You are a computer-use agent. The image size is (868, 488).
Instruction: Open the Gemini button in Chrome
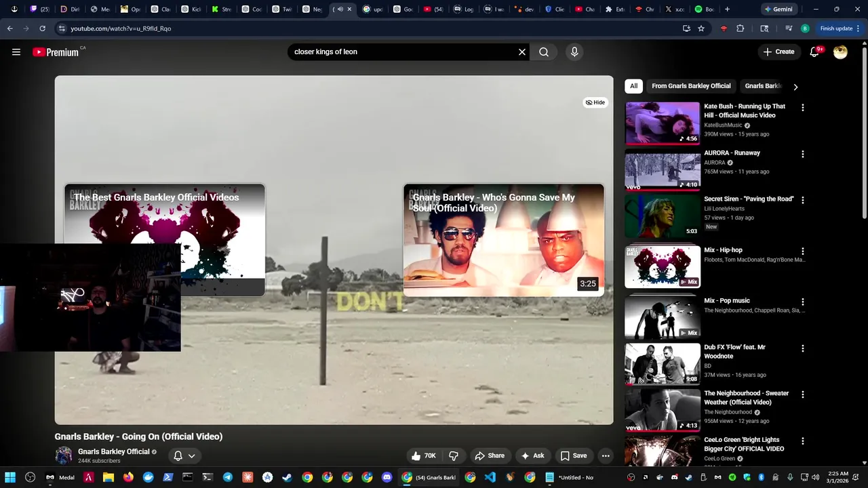(x=778, y=9)
